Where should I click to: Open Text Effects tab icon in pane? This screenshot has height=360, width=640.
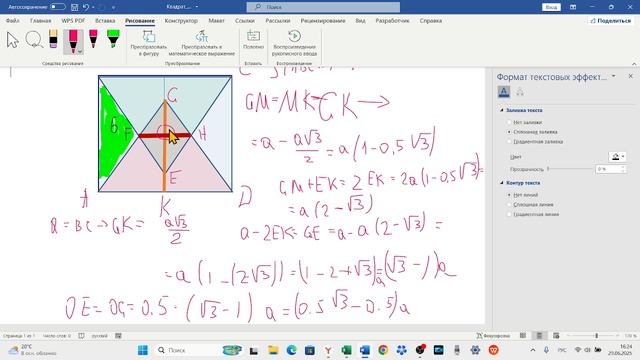[x=520, y=92]
